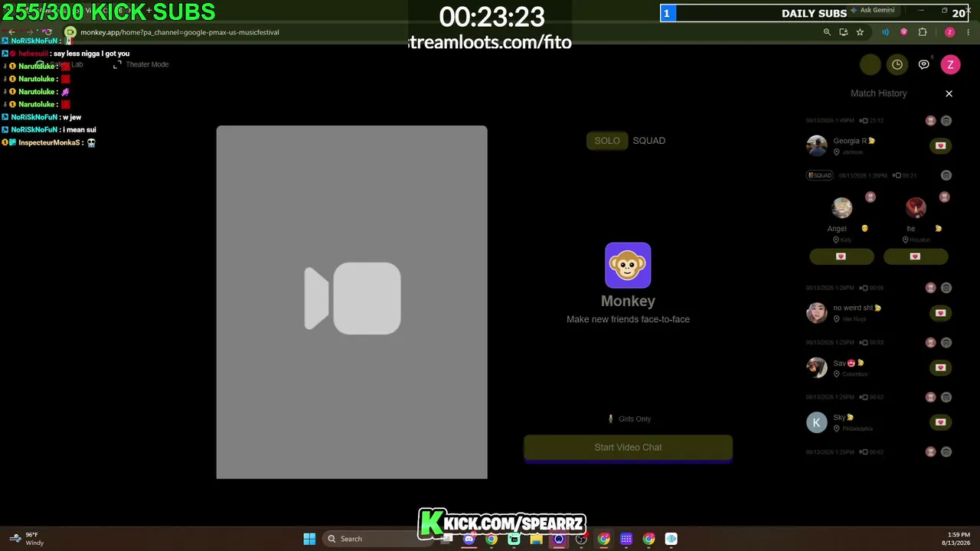Viewport: 980px width, 551px height.
Task: Open the profile picture of user 'he'
Action: (x=916, y=207)
